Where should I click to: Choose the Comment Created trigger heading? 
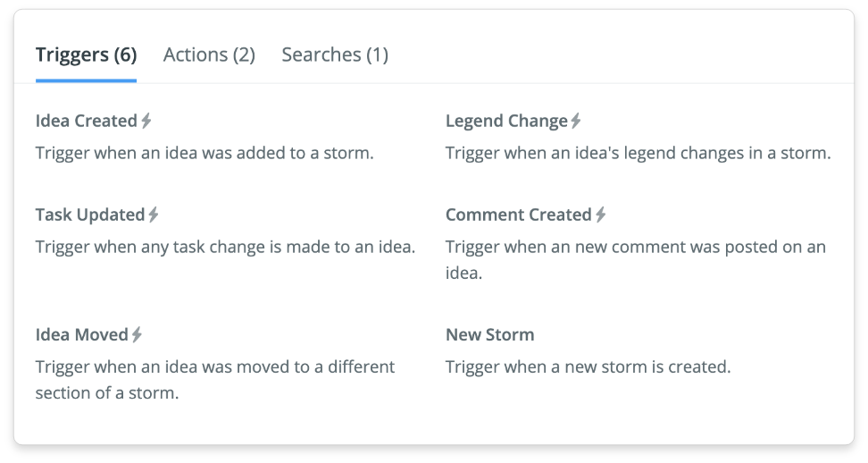(x=519, y=215)
